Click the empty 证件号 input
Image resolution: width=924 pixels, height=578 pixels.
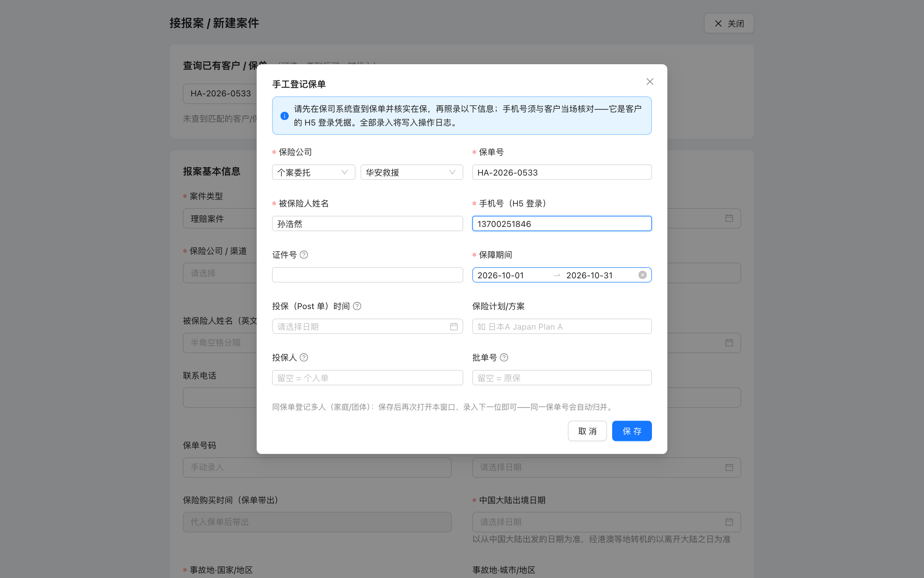pyautogui.click(x=367, y=275)
